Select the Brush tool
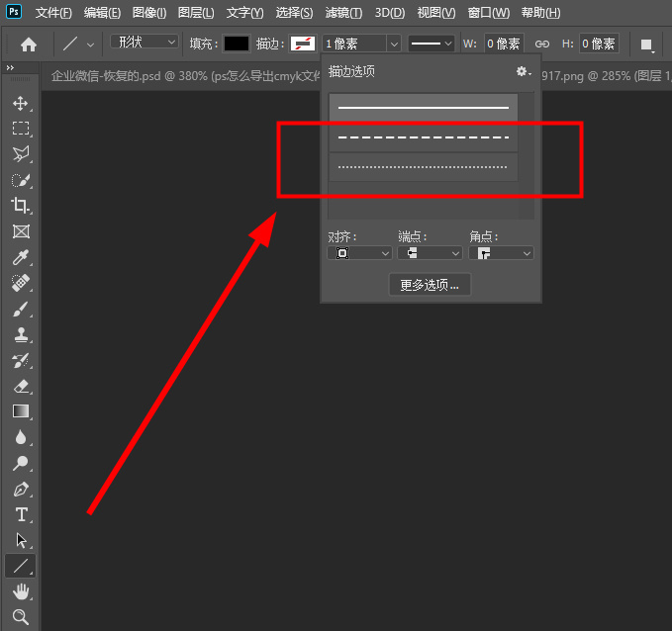This screenshot has height=631, width=672. tap(20, 309)
